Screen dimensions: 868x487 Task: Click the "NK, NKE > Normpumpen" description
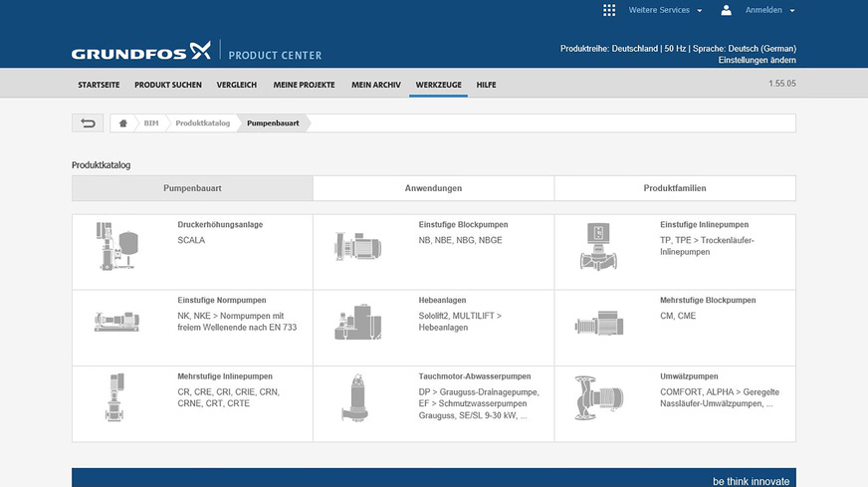coord(237,322)
